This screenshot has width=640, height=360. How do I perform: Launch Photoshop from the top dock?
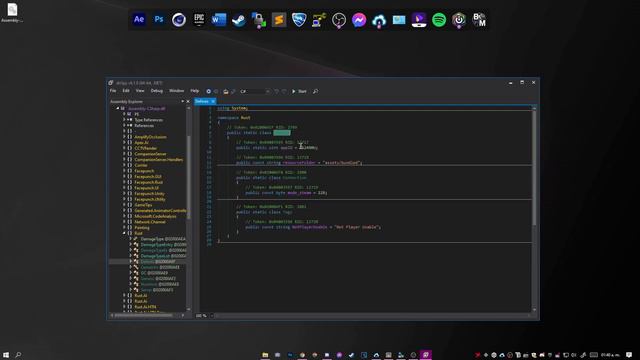(159, 20)
